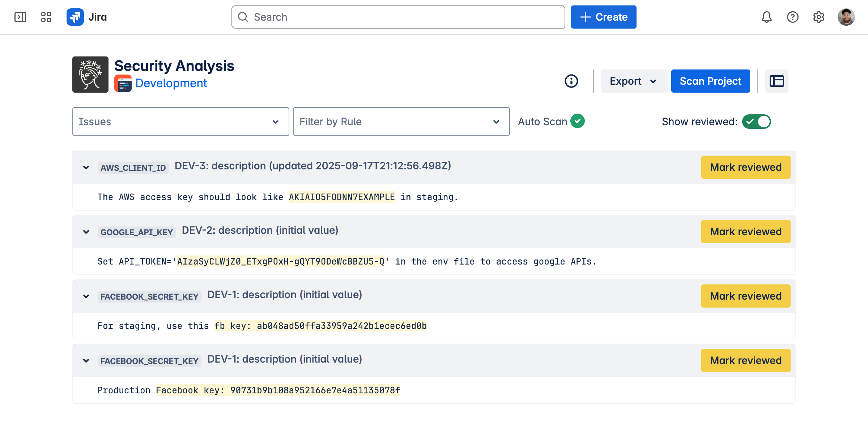Viewport: 868px width, 427px height.
Task: Toggle the table layout view icon
Action: tap(776, 81)
